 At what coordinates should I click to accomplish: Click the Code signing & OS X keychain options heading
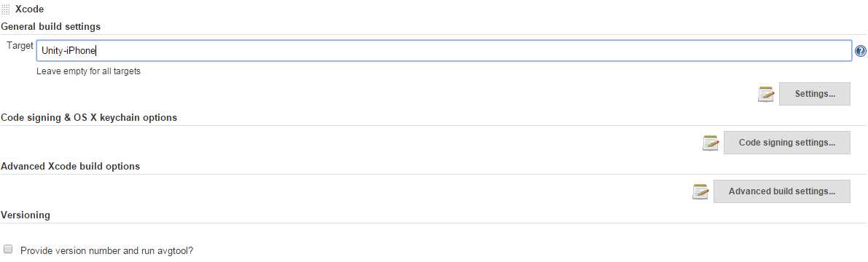point(89,118)
